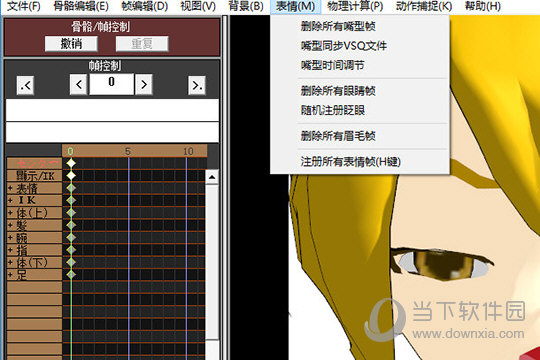540x360 pixels.
Task: Open the 帧编辑(D) menu
Action: (x=145, y=6)
